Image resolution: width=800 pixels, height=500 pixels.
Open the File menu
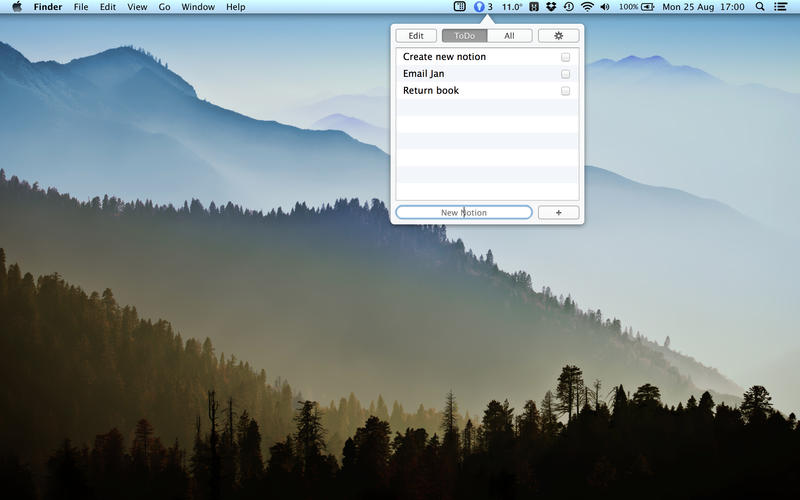click(x=81, y=7)
